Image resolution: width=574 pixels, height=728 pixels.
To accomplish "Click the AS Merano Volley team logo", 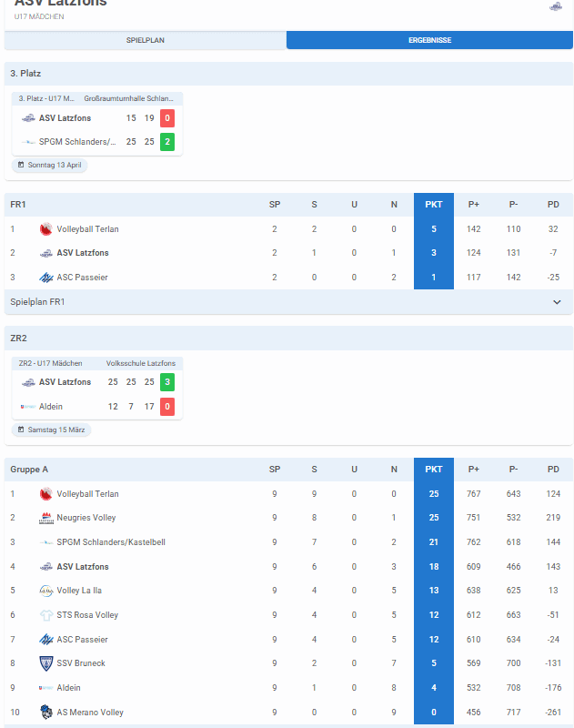I will [45, 712].
